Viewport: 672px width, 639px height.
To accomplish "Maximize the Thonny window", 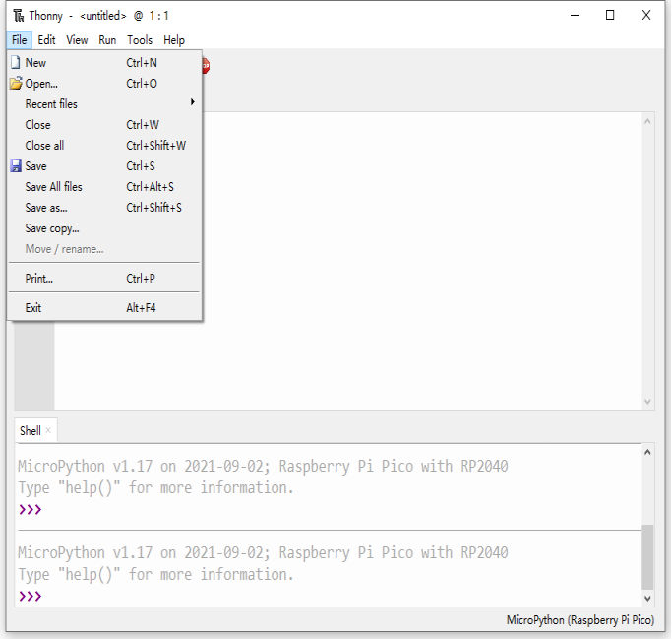I will click(x=610, y=16).
